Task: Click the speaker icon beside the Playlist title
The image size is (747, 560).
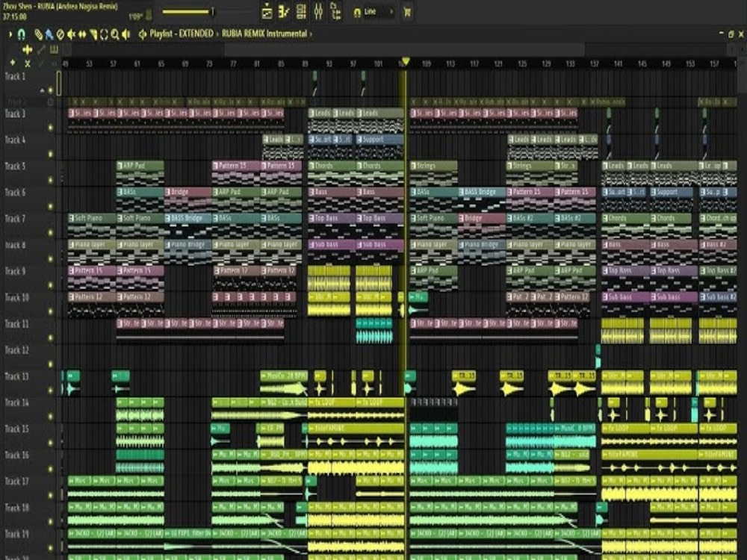Action: click(142, 34)
